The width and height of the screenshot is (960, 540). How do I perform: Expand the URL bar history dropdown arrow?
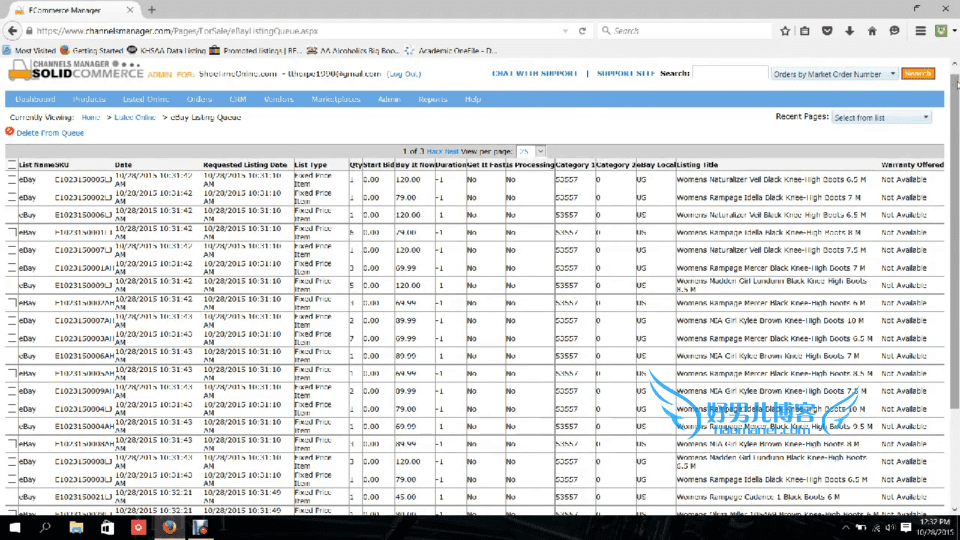click(x=565, y=31)
